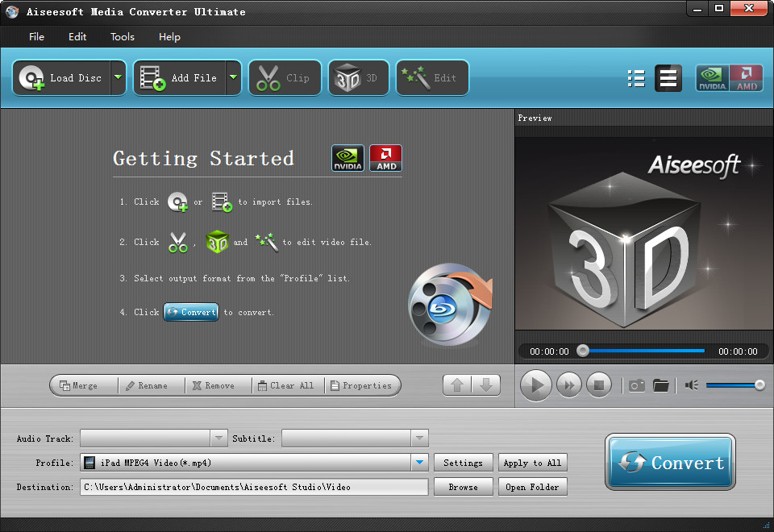774x532 pixels.
Task: Open the Edit magic wand tool
Action: 432,78
